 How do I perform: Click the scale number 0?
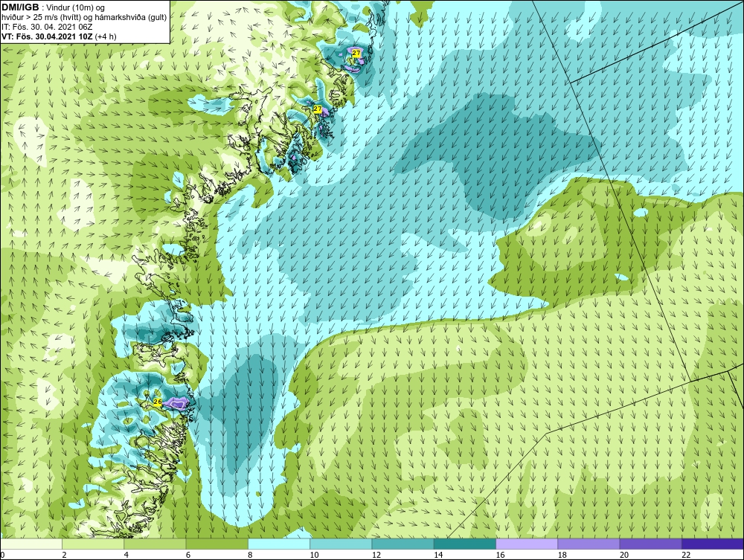point(2,556)
